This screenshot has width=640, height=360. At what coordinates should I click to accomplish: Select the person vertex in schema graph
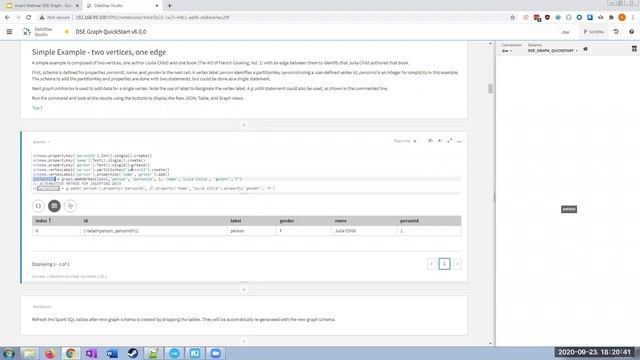(x=569, y=209)
